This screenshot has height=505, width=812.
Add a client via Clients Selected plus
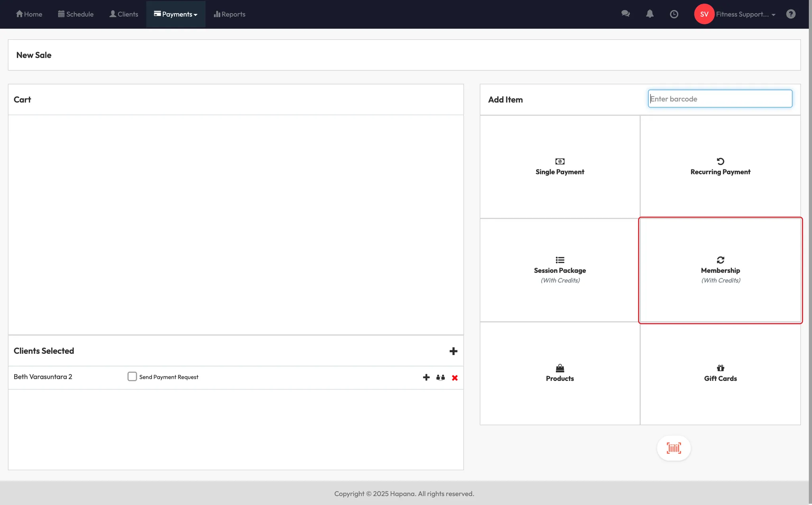[453, 351]
